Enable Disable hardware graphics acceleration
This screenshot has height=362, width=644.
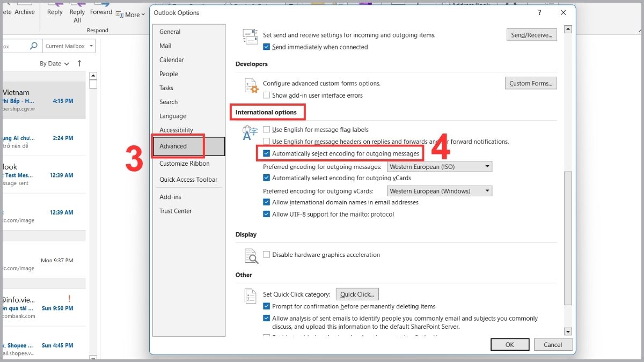tap(267, 255)
